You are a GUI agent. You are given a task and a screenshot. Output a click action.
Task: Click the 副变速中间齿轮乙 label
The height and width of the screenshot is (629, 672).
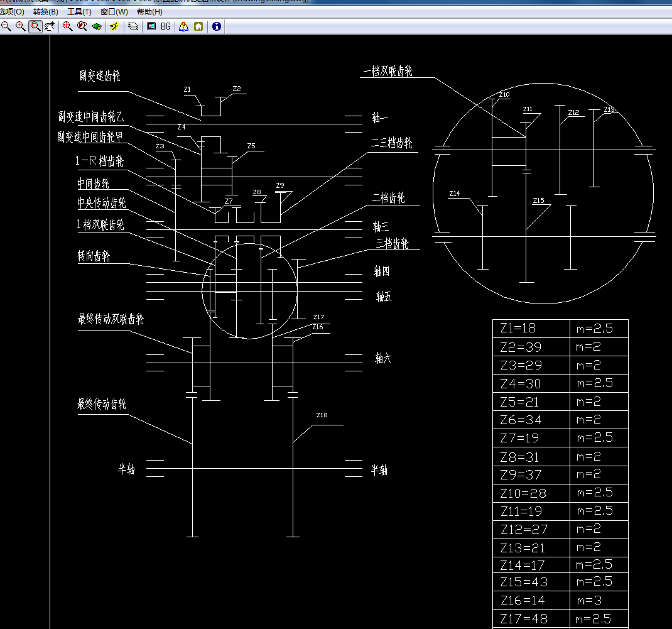tap(91, 116)
